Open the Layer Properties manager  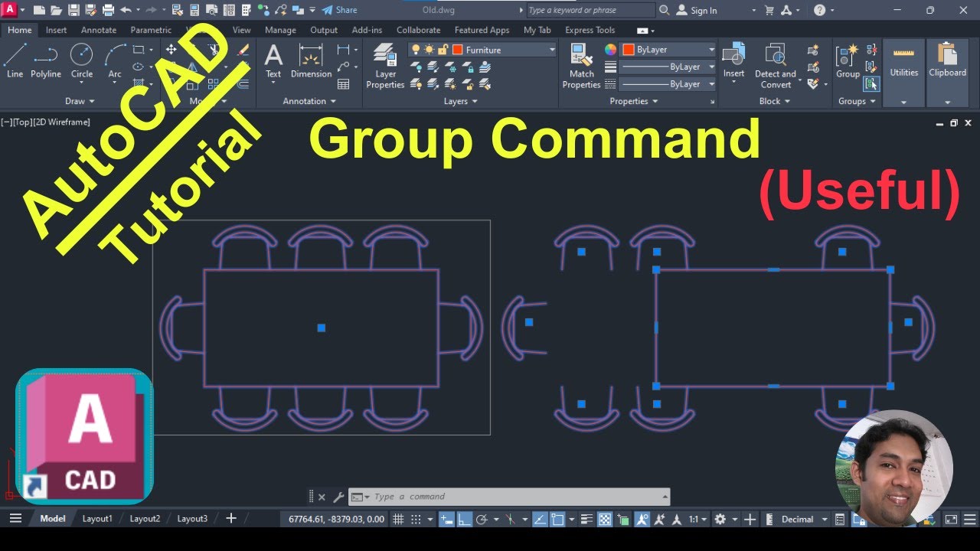(385, 67)
